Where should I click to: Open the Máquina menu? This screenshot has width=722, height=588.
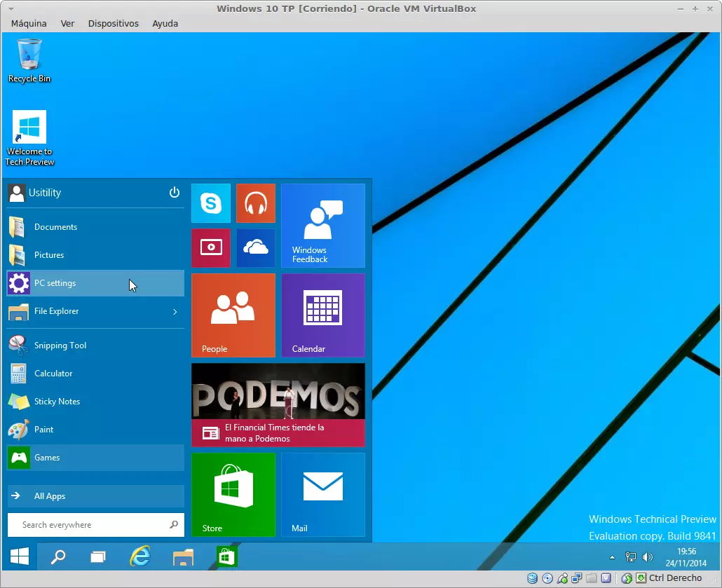click(29, 23)
